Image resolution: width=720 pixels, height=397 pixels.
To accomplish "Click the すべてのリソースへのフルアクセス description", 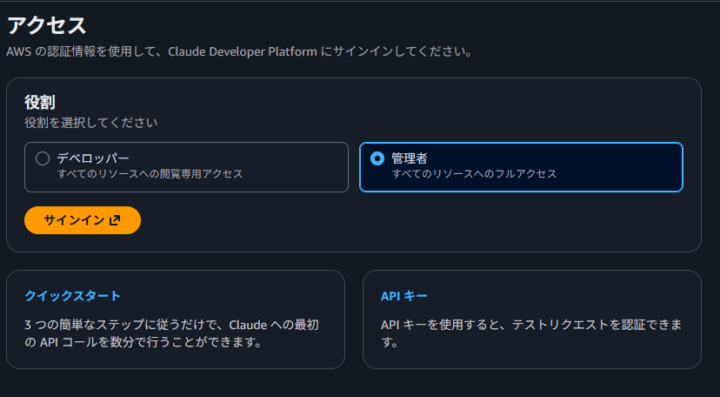I will click(x=474, y=174).
